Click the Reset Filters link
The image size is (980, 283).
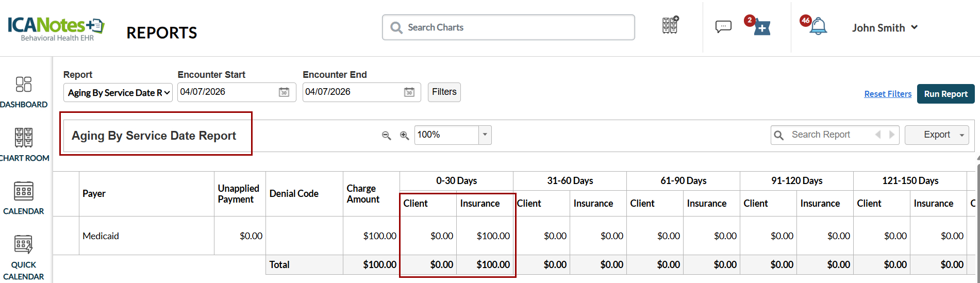pyautogui.click(x=888, y=94)
